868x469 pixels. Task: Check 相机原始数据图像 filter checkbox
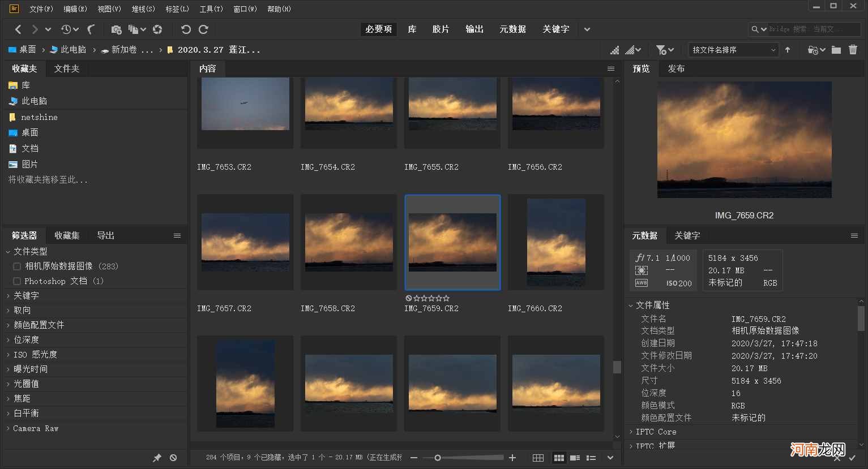[x=17, y=266]
